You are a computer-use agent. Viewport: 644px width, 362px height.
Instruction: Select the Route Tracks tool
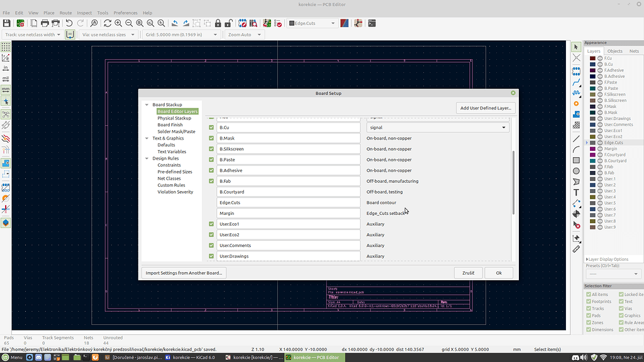pos(577,82)
